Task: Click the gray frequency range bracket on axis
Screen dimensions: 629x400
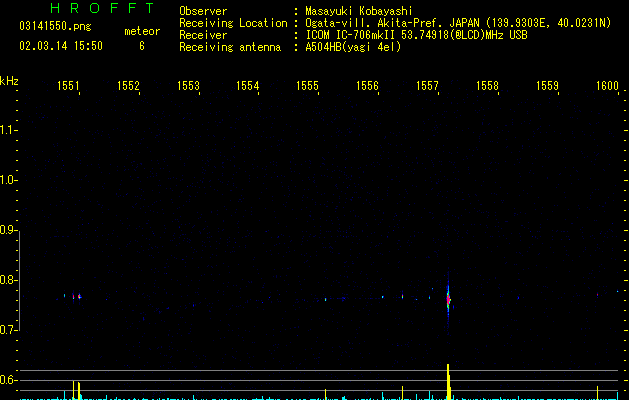Action: coord(19,281)
